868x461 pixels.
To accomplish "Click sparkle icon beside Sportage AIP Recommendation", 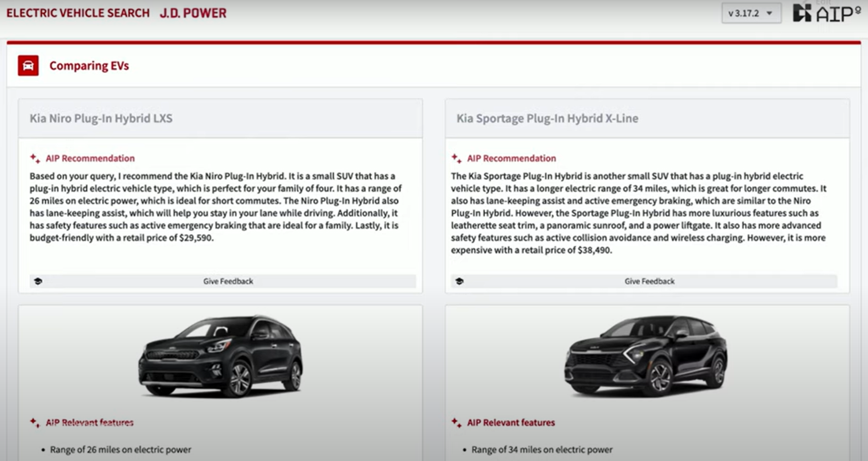I will coord(456,158).
